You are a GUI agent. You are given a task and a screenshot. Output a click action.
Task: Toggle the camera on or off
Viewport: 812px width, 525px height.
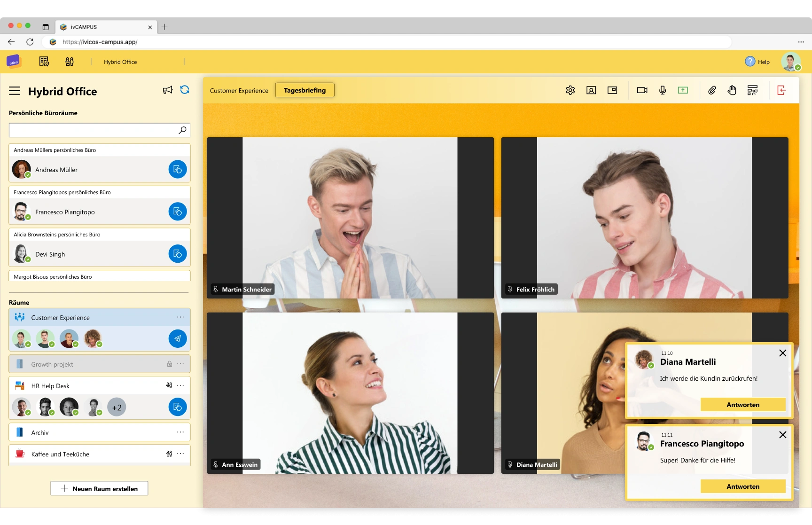pos(642,90)
